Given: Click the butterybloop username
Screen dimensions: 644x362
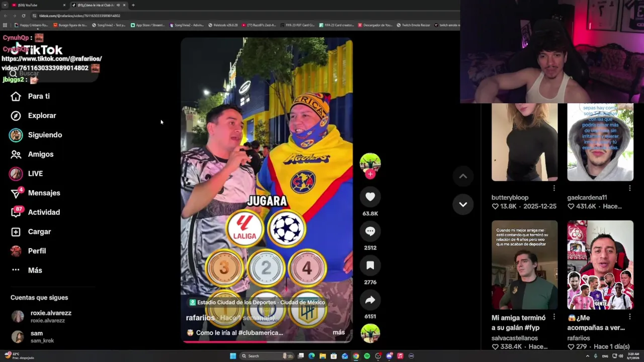Looking at the screenshot, I should pyautogui.click(x=510, y=198).
